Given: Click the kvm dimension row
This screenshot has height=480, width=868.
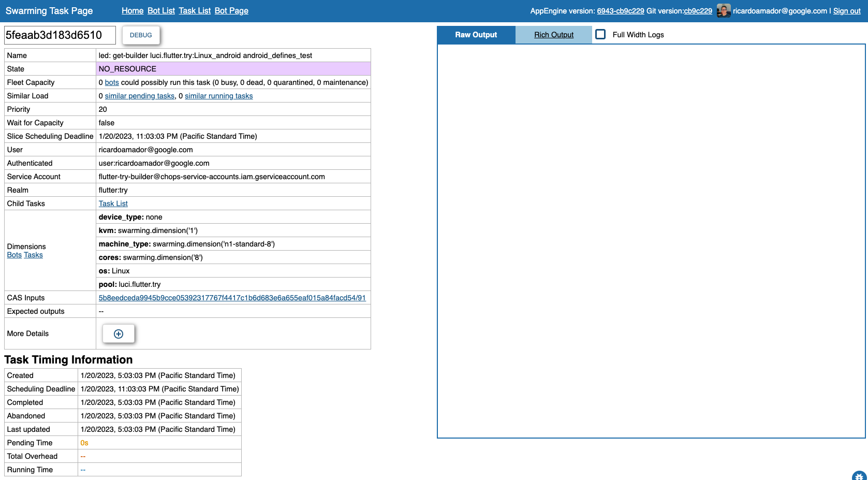Looking at the screenshot, I should [x=233, y=230].
